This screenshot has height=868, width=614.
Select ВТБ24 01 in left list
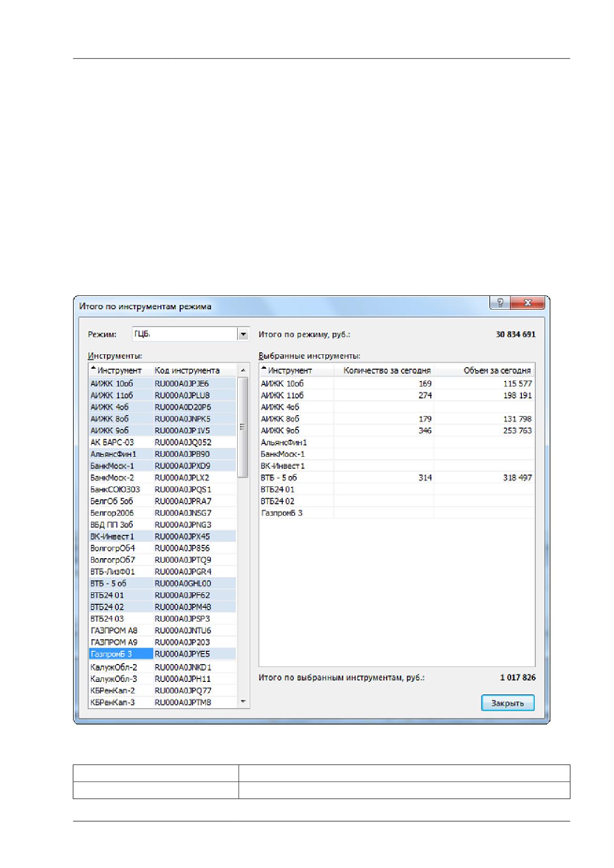coord(162,595)
